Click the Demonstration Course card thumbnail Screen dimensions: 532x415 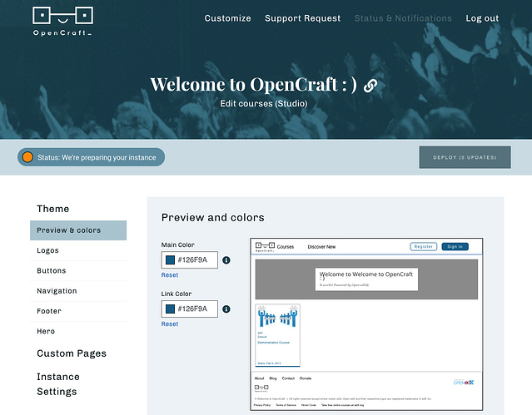pyautogui.click(x=277, y=316)
